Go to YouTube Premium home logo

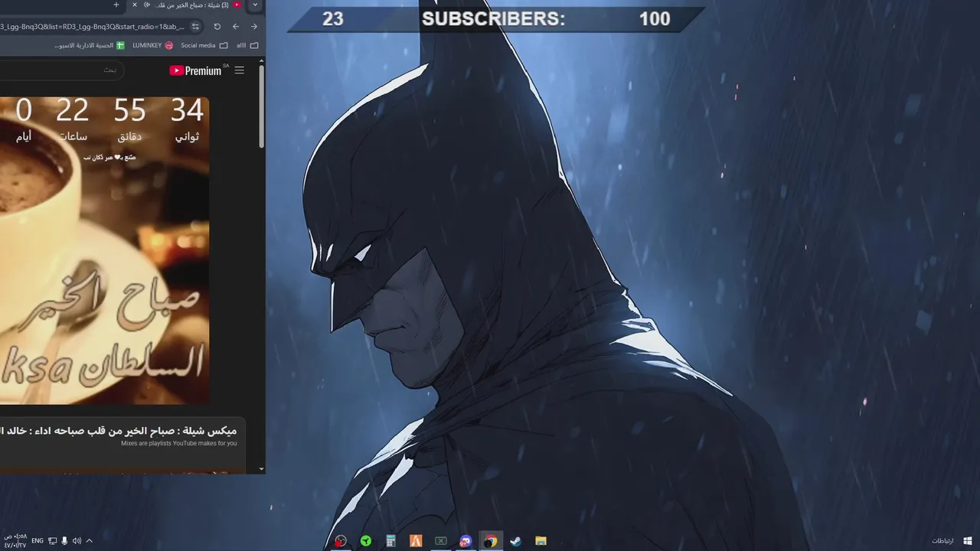[195, 70]
